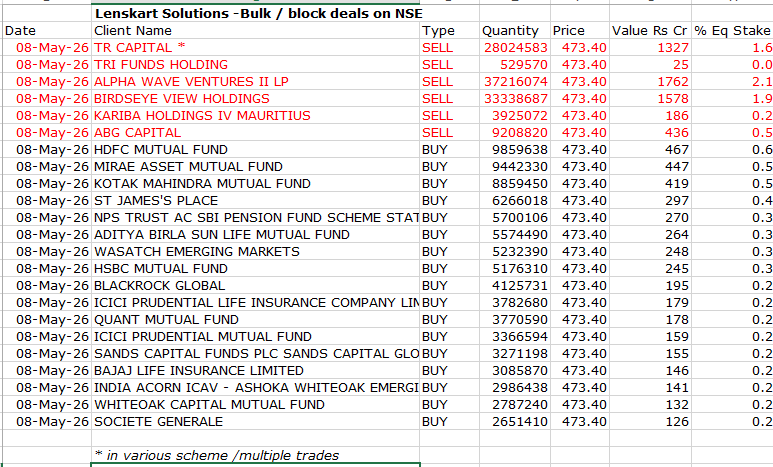The image size is (773, 467).
Task: Click 'ADITYA BIRLA SUN LIFE MUTUAL FUND' cell
Action: tap(255, 235)
